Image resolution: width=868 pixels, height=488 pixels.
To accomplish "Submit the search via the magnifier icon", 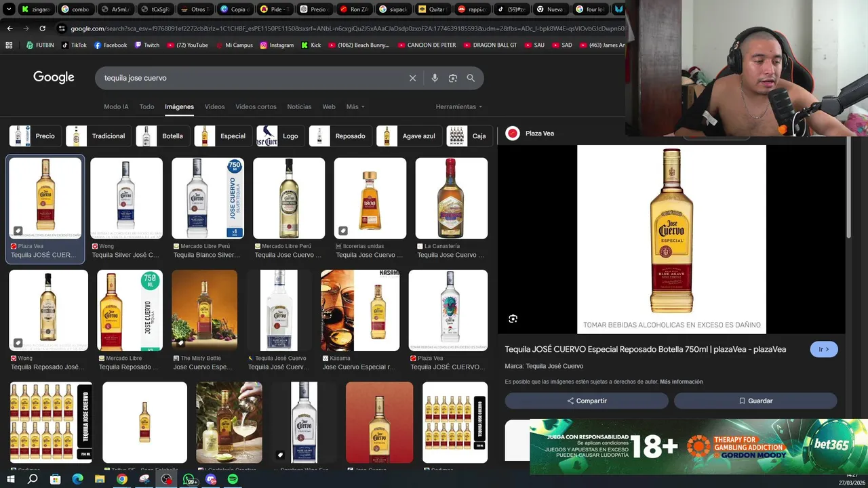I will [x=471, y=78].
